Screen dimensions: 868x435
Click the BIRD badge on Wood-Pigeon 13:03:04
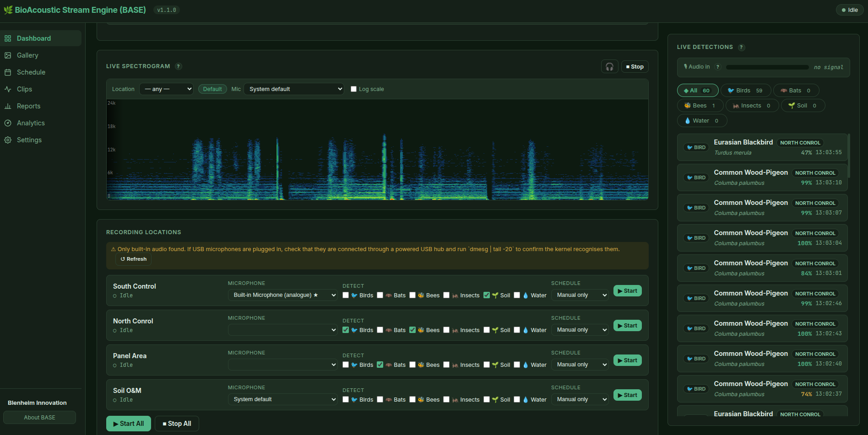[696, 238]
